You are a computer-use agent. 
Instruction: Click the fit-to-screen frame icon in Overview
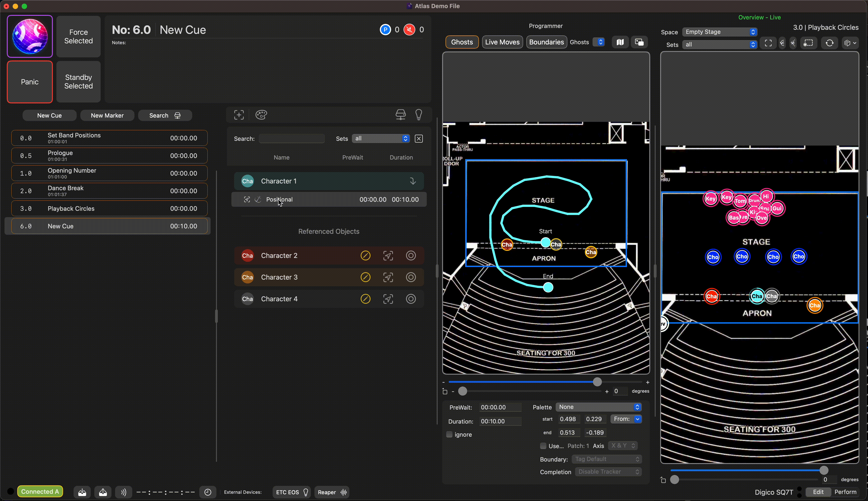(x=768, y=43)
